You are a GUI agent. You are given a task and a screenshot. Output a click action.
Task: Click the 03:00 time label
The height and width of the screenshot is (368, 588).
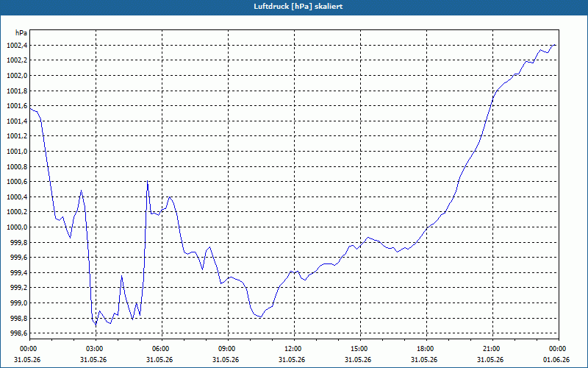96,349
